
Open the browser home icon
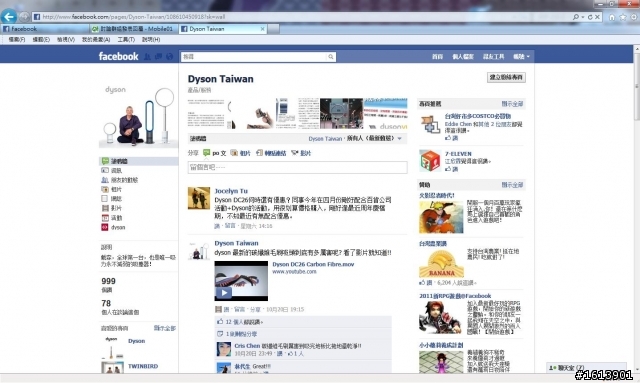[x=612, y=17]
